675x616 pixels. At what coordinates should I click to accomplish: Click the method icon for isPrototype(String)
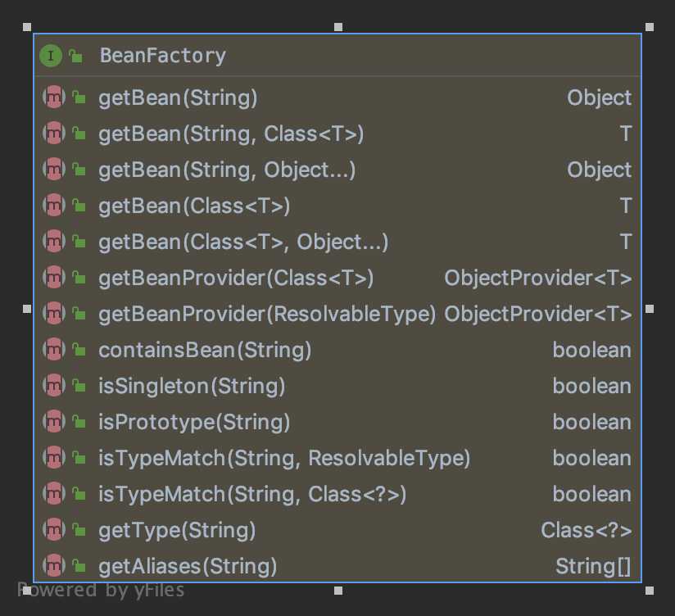coord(54,421)
